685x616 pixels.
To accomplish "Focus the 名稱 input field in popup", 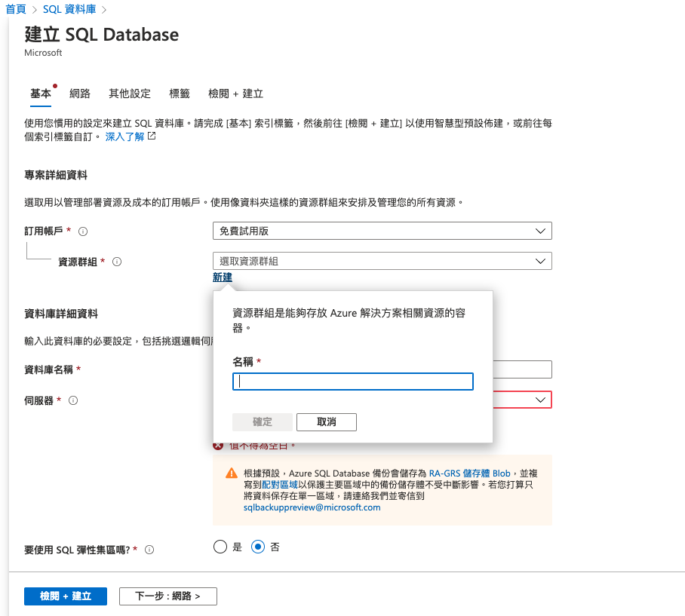I will click(353, 382).
